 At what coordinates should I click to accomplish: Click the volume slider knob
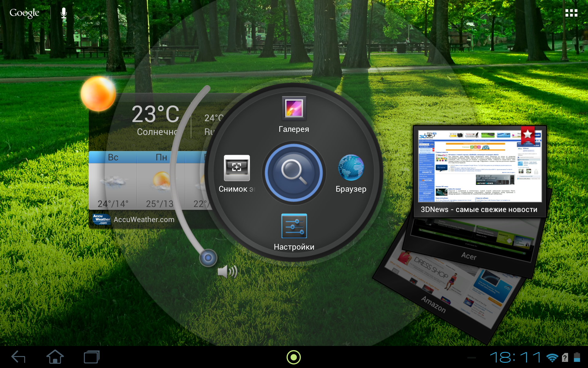pyautogui.click(x=208, y=258)
